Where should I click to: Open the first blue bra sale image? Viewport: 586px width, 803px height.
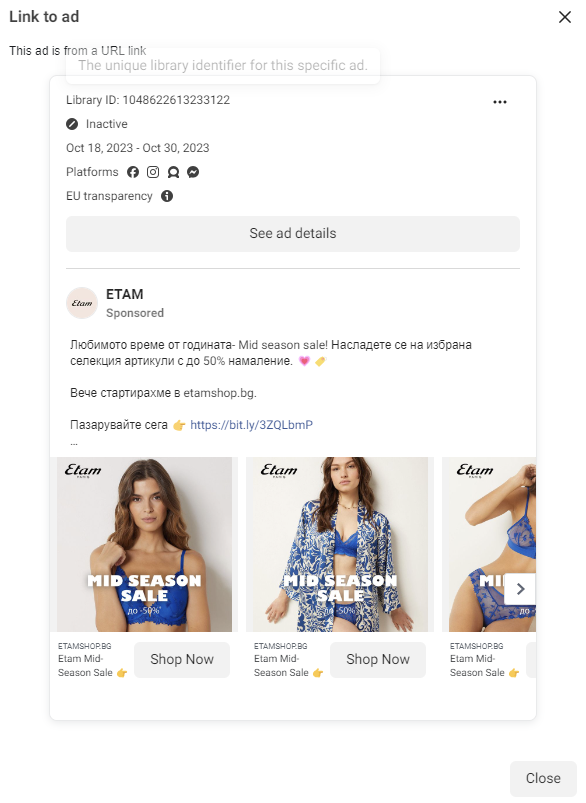tap(144, 544)
